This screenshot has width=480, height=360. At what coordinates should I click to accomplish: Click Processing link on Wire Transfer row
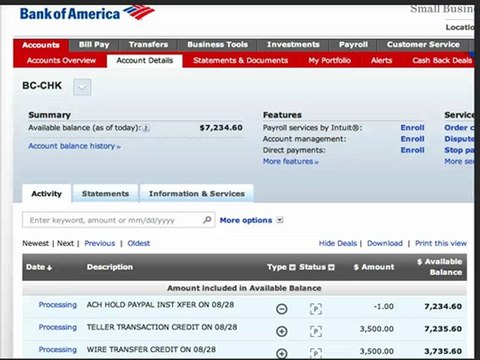click(x=58, y=350)
